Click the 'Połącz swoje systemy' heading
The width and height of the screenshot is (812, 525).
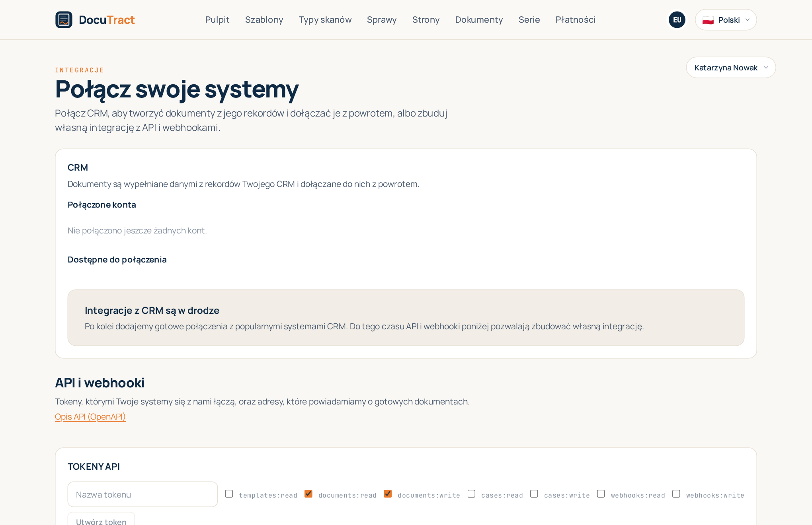pyautogui.click(x=177, y=89)
